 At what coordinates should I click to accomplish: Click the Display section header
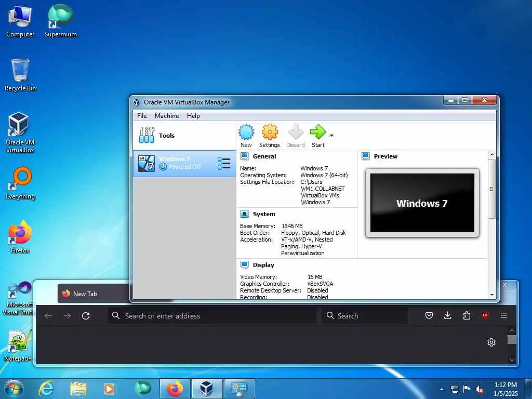tap(263, 265)
